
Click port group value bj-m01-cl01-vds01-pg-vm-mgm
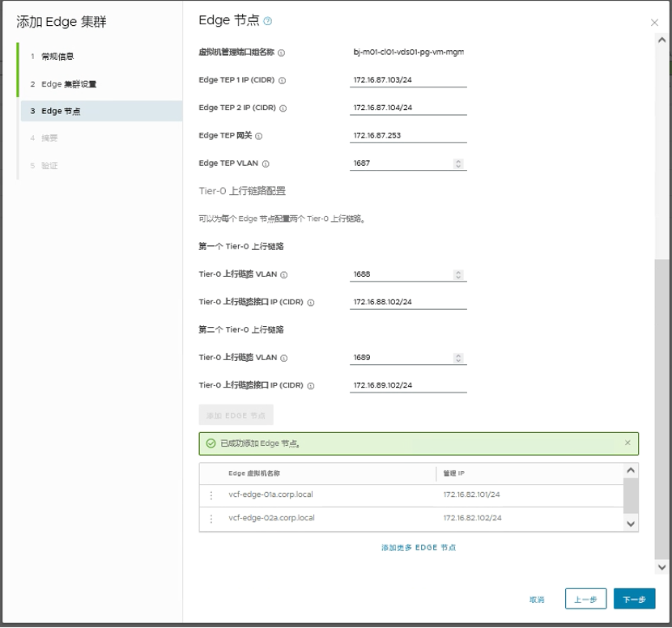(x=408, y=53)
